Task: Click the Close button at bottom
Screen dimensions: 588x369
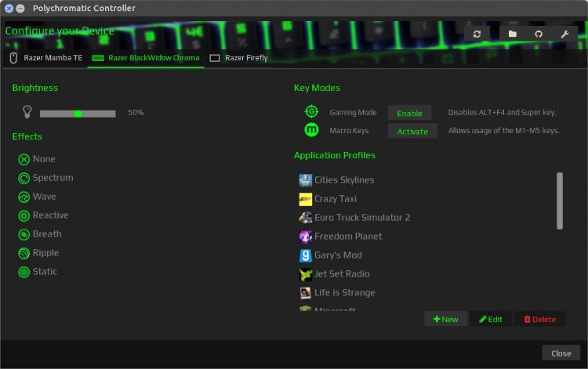Action: 561,353
